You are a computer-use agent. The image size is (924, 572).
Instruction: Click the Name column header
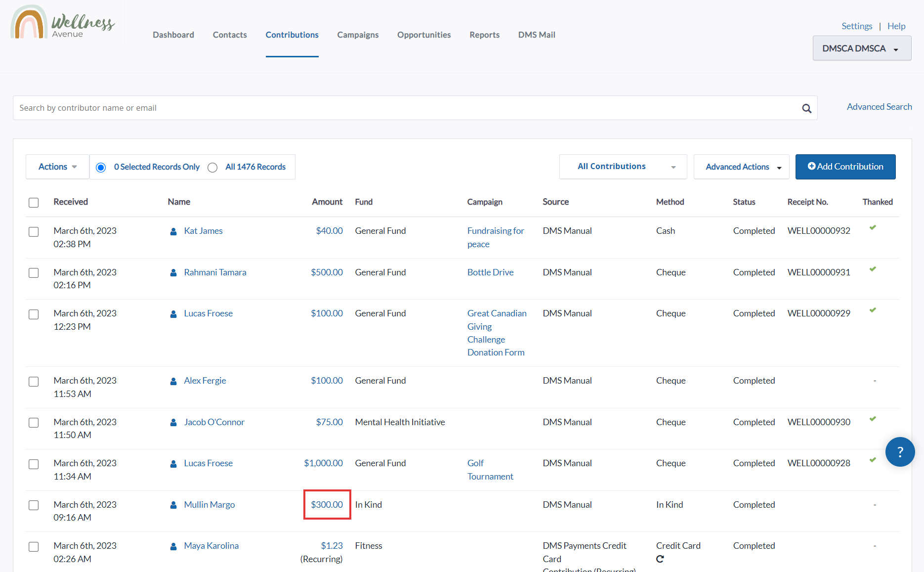(x=179, y=202)
